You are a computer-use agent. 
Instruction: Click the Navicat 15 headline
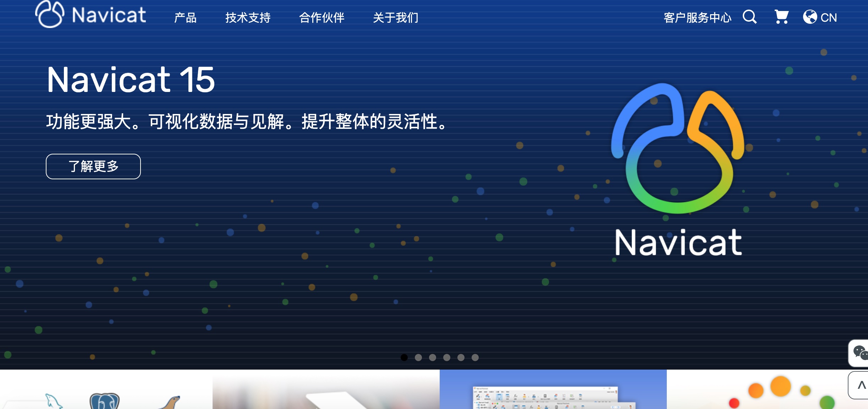coord(131,80)
